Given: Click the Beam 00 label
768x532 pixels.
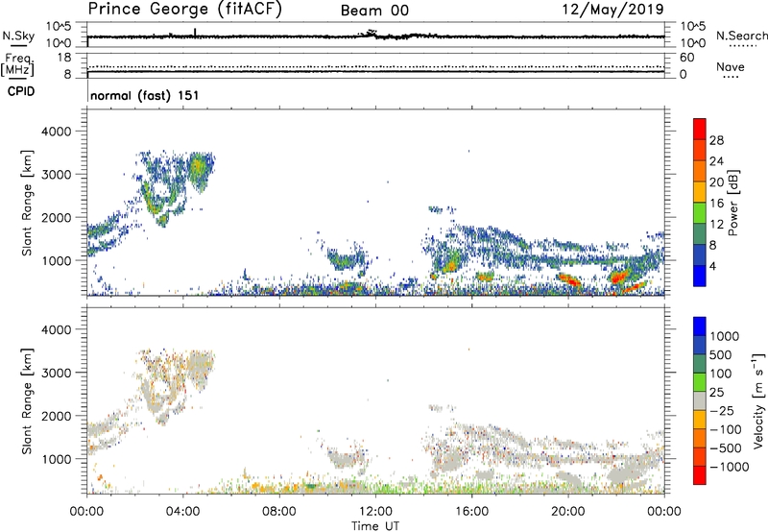Looking at the screenshot, I should [x=374, y=11].
